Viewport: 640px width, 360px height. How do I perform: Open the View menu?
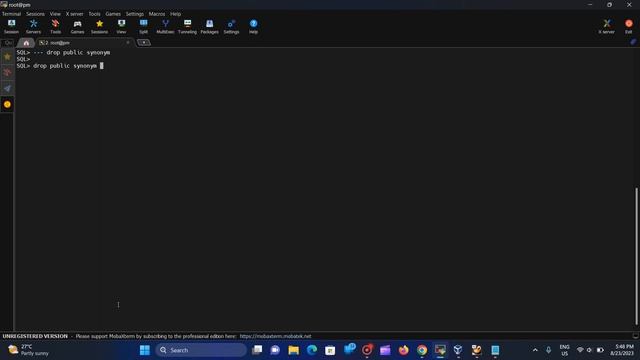(x=55, y=14)
